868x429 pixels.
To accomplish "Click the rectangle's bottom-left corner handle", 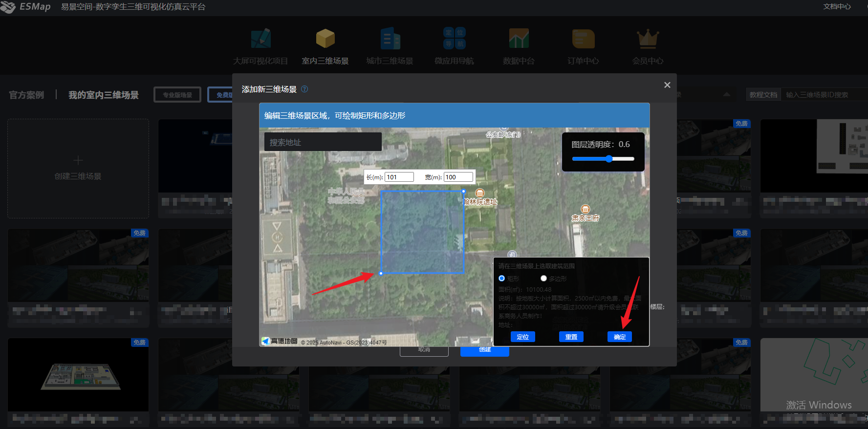I will 381,274.
